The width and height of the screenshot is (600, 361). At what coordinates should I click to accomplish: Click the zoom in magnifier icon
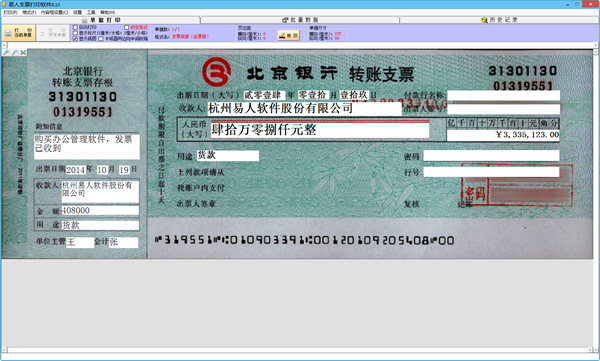point(6,52)
